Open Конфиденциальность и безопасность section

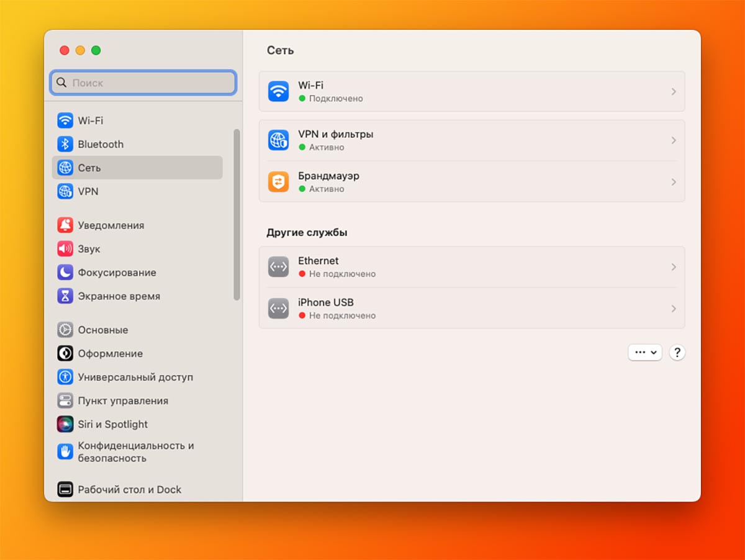pos(135,452)
